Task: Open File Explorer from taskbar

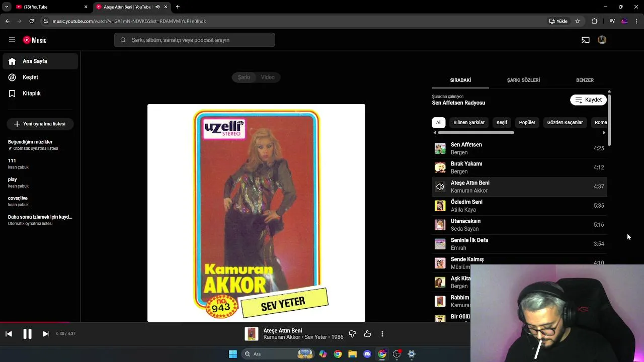Action: tap(352, 354)
